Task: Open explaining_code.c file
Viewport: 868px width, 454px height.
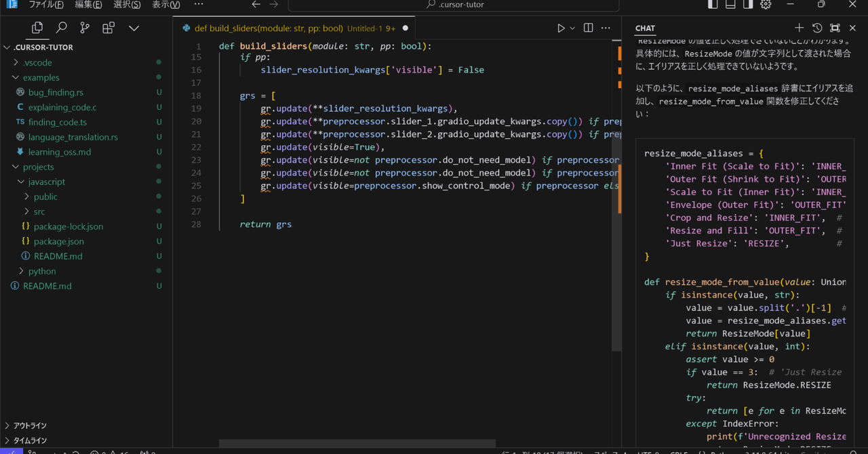Action: coord(62,107)
